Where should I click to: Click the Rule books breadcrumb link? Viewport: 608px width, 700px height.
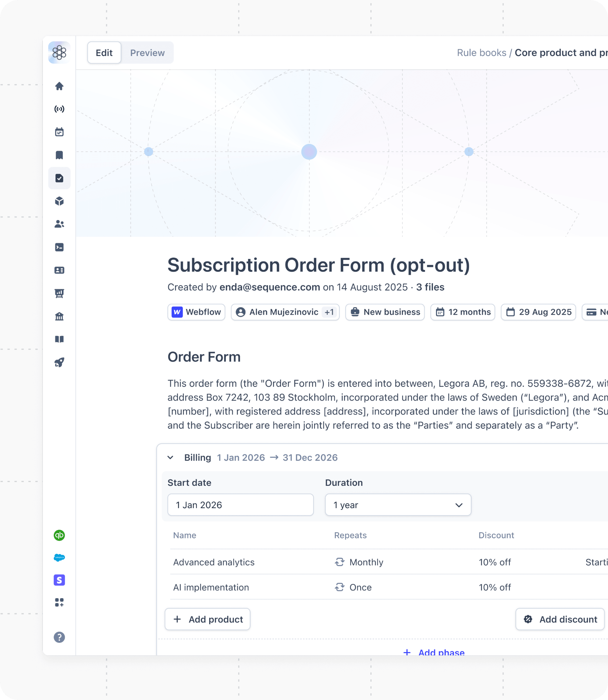point(482,53)
